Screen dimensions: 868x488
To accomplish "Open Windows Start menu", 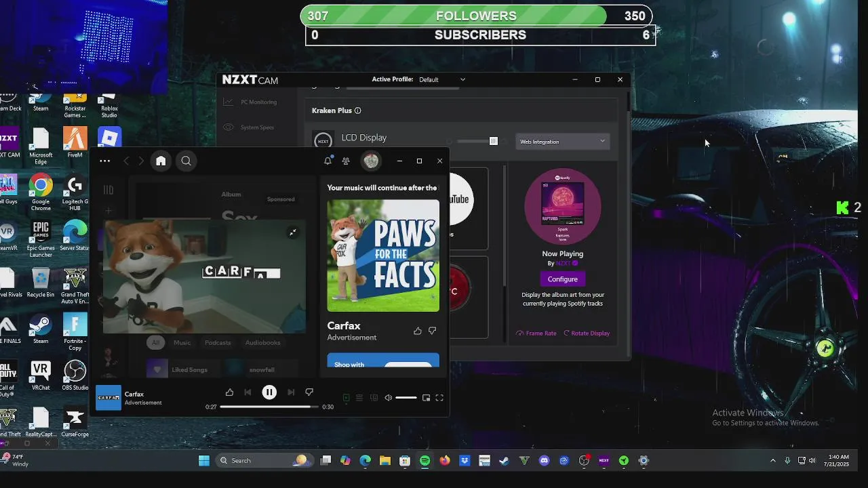I will (204, 460).
